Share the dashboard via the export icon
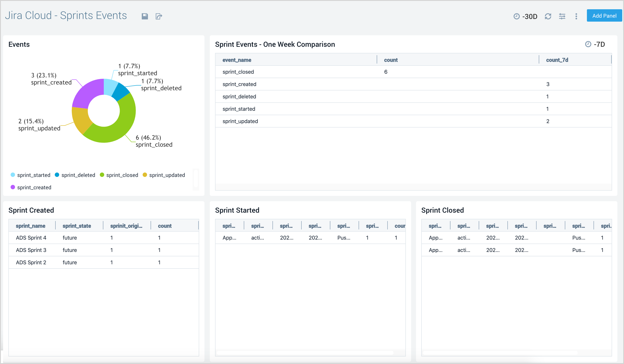Image resolution: width=624 pixels, height=364 pixels. 159,16
